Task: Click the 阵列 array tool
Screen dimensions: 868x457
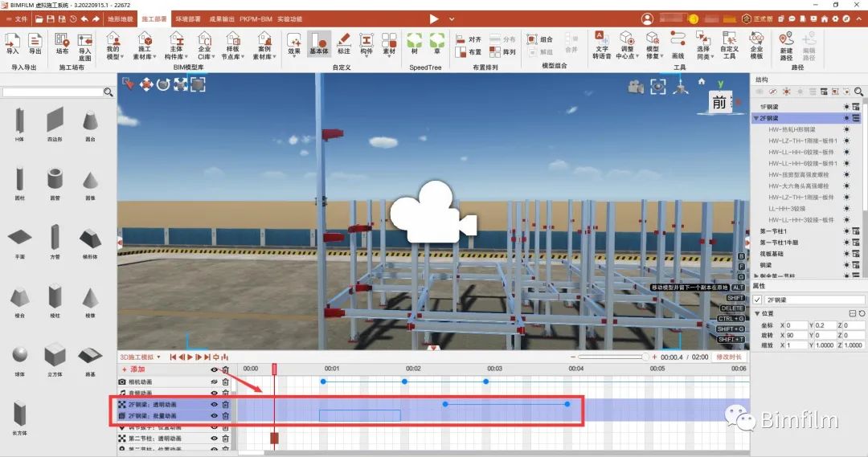Action: [502, 52]
